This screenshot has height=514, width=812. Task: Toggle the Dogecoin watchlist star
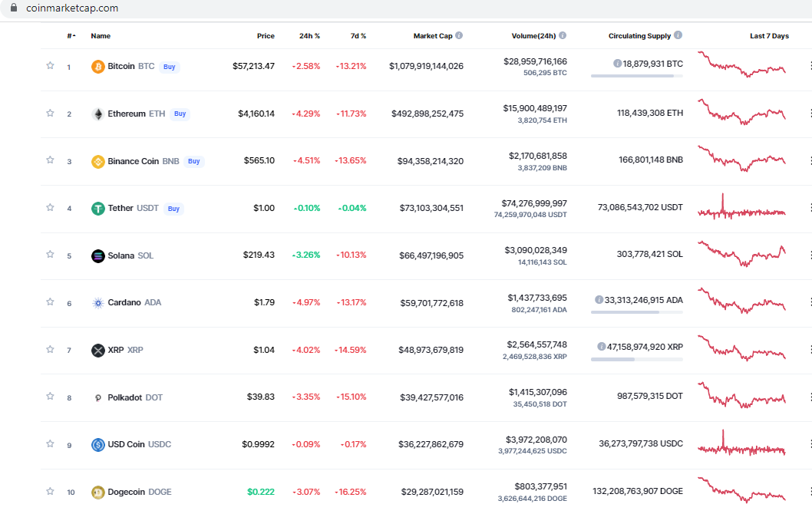50,491
